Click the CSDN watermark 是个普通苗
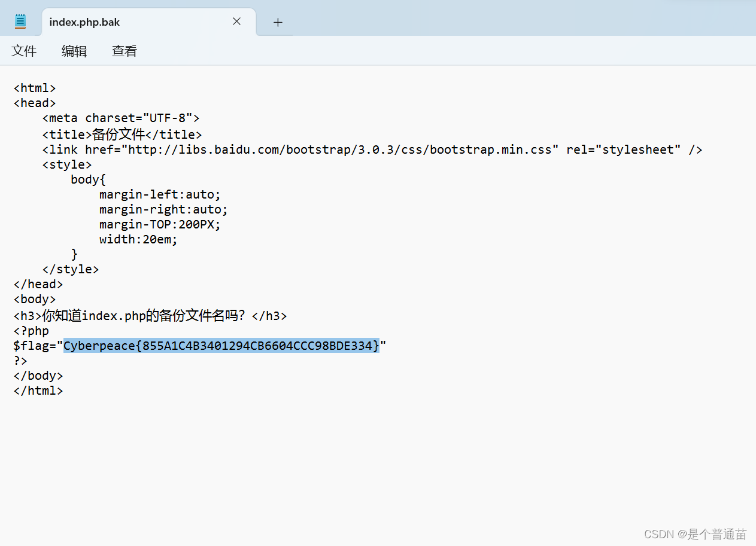Viewport: 756px width, 546px height. tap(696, 533)
